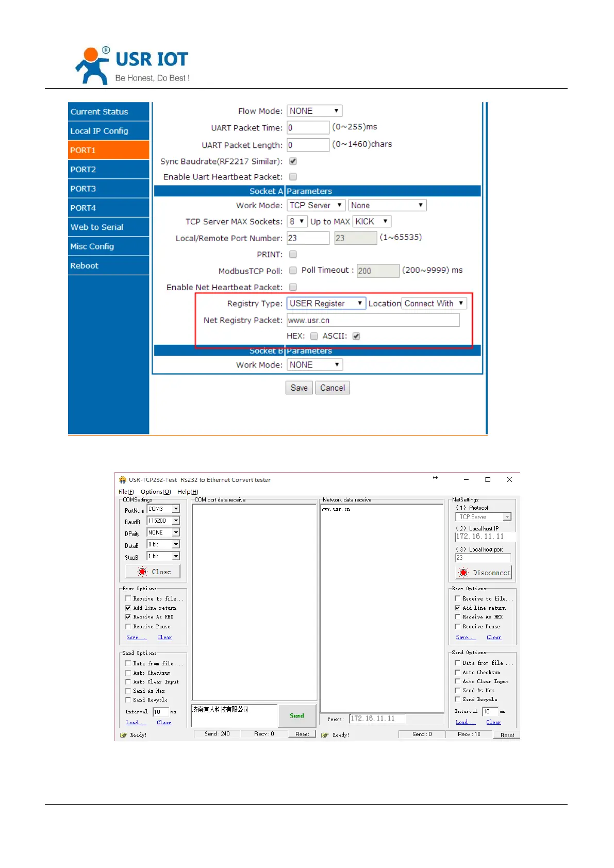Image resolution: width=614 pixels, height=868 pixels.
Task: Open Web to Serial page
Action: [108, 227]
